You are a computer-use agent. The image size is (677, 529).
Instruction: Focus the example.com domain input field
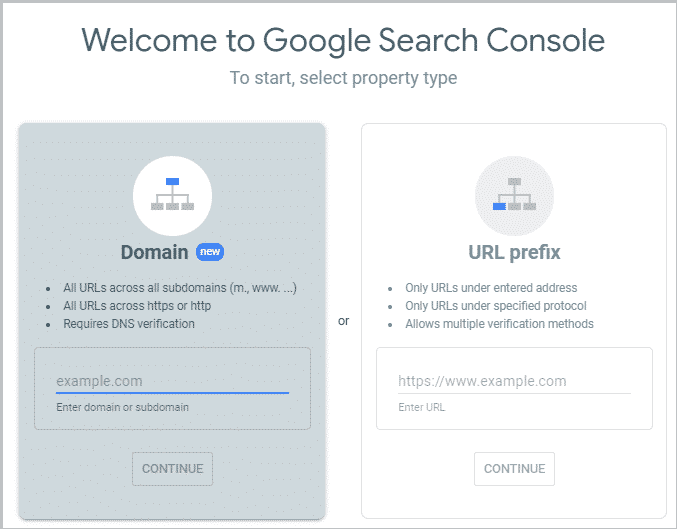(172, 381)
